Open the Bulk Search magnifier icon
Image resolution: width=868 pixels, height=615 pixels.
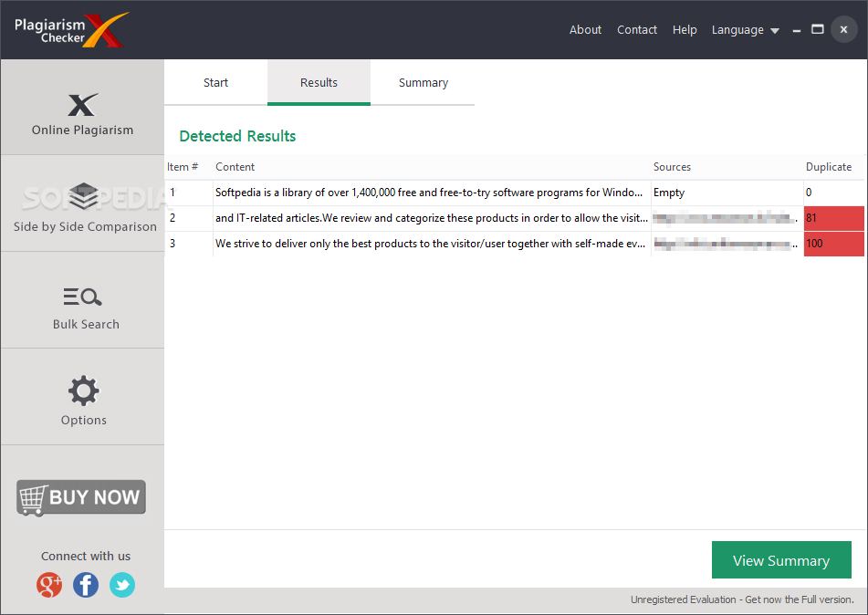tap(82, 297)
